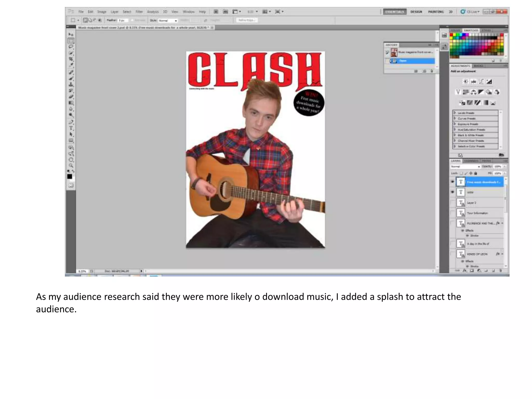Select the Rectangular Marquee tool in toolbox

tap(71, 41)
